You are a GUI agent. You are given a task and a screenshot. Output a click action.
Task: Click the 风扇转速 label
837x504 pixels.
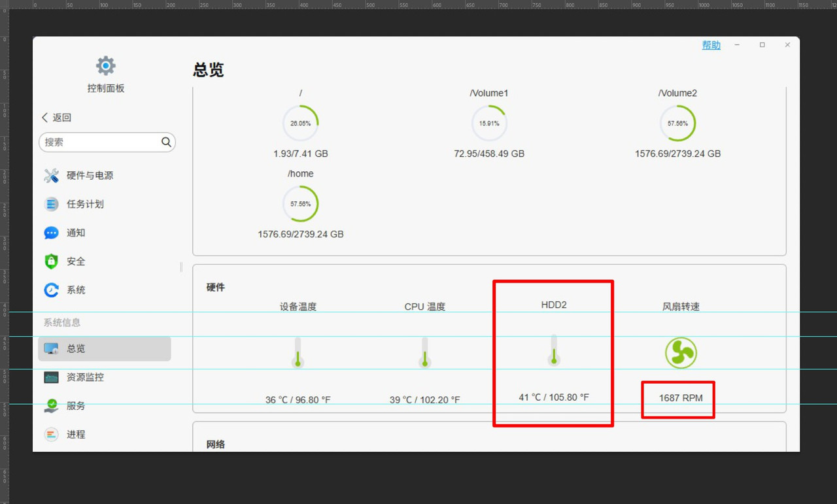pyautogui.click(x=681, y=307)
